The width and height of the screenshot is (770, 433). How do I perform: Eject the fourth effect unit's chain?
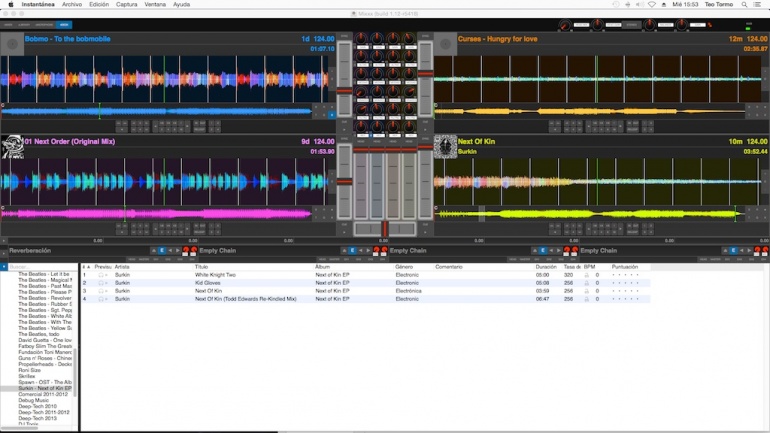coord(725,250)
